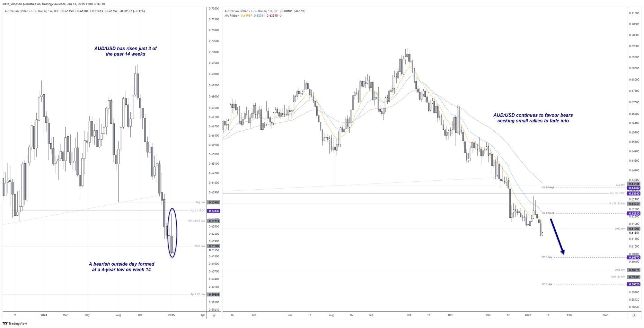Screen dimensions: 644x328
Task: Click the 'April '20 low' label on weekly chart
Action: click(197, 294)
